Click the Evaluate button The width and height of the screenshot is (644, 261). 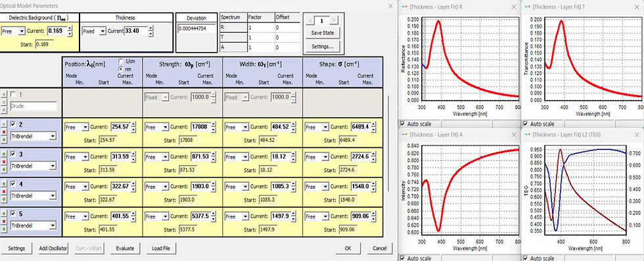tap(125, 249)
